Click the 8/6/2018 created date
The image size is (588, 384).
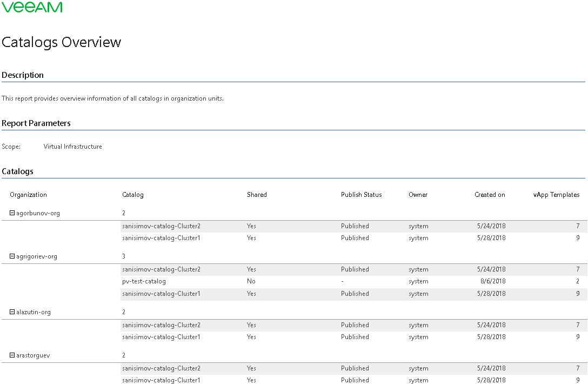tap(492, 281)
